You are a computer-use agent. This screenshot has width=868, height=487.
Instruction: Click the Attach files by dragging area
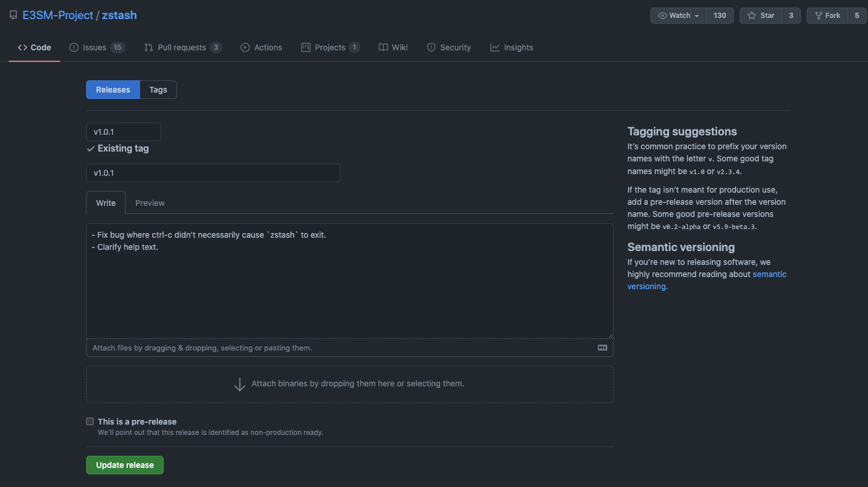350,348
